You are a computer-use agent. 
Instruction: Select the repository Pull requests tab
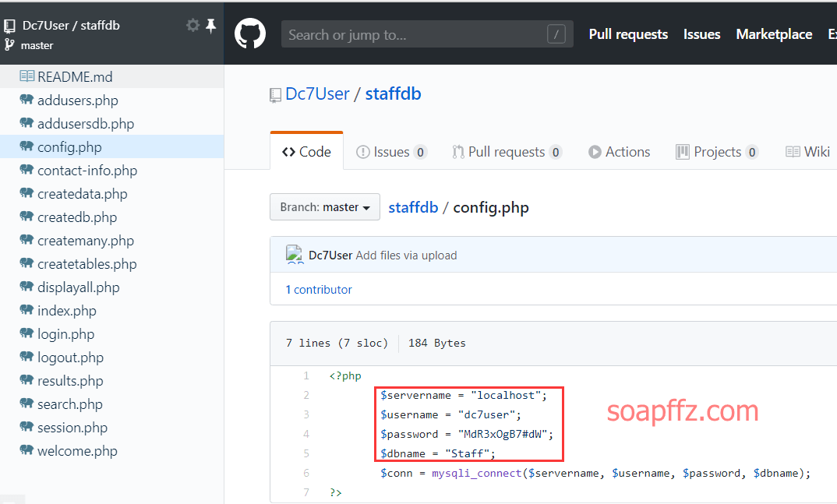(507, 152)
